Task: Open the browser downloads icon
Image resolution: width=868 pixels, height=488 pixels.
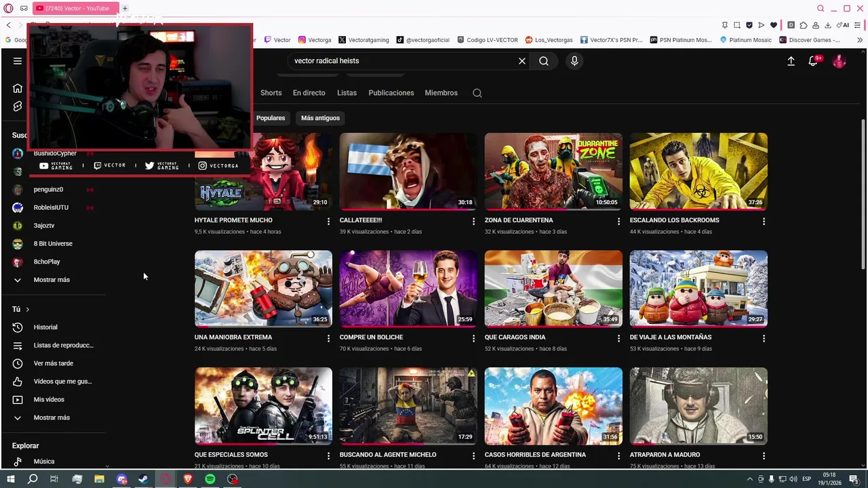Action: point(828,25)
